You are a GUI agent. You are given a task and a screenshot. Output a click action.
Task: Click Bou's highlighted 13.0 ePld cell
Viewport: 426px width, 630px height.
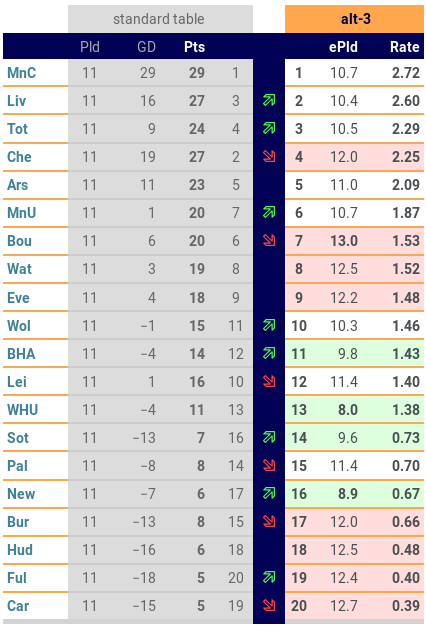(x=344, y=241)
